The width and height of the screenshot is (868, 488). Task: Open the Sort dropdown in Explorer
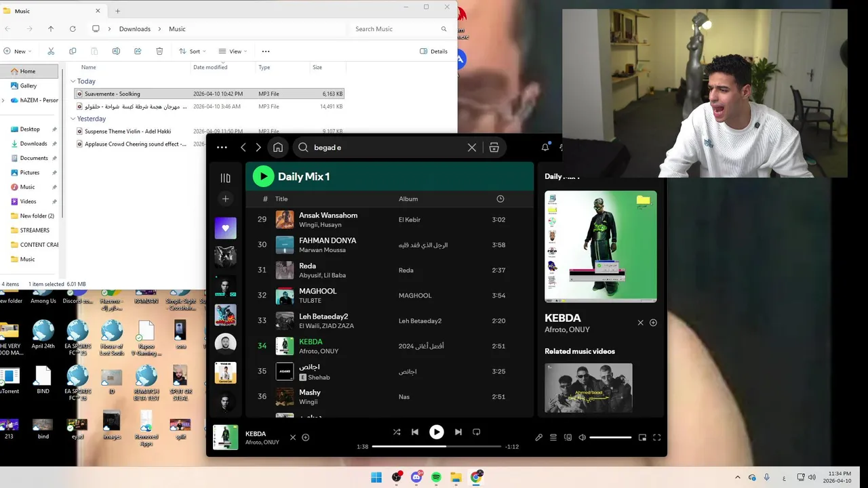coord(193,51)
